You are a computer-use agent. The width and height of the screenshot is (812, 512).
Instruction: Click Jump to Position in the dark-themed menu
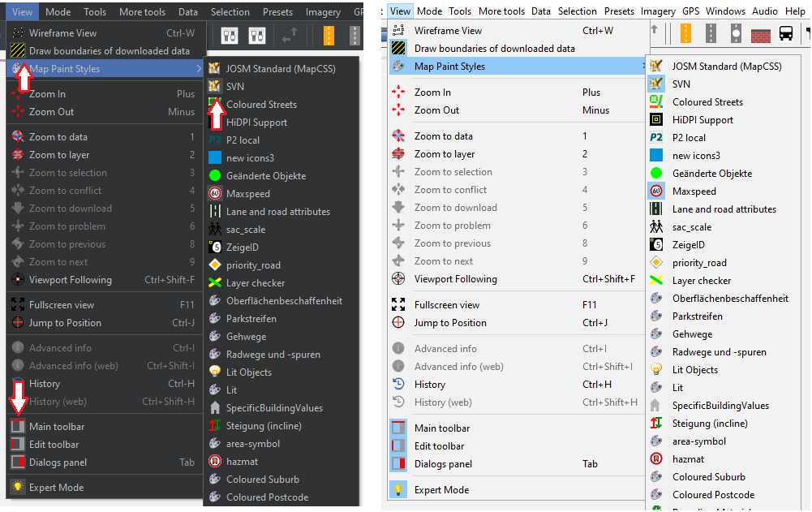pos(65,323)
